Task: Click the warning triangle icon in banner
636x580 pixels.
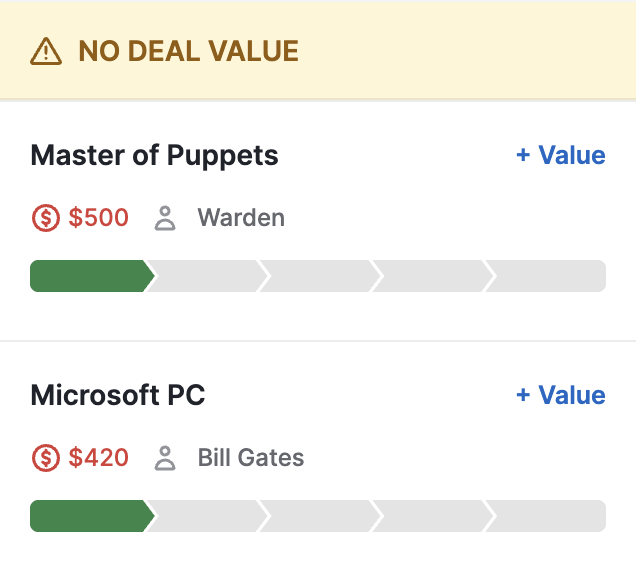Action: click(x=46, y=51)
